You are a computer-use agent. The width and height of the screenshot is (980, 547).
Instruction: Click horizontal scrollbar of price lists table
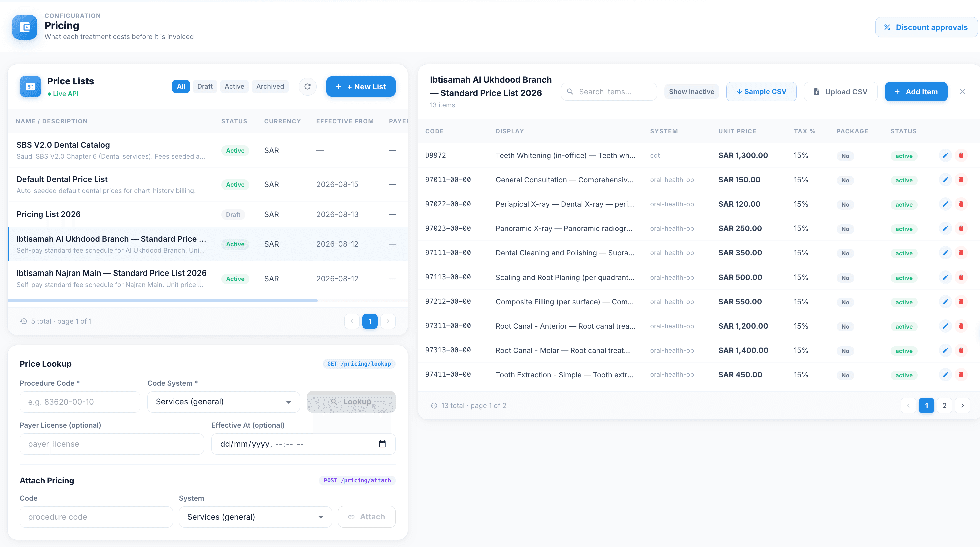(162, 300)
